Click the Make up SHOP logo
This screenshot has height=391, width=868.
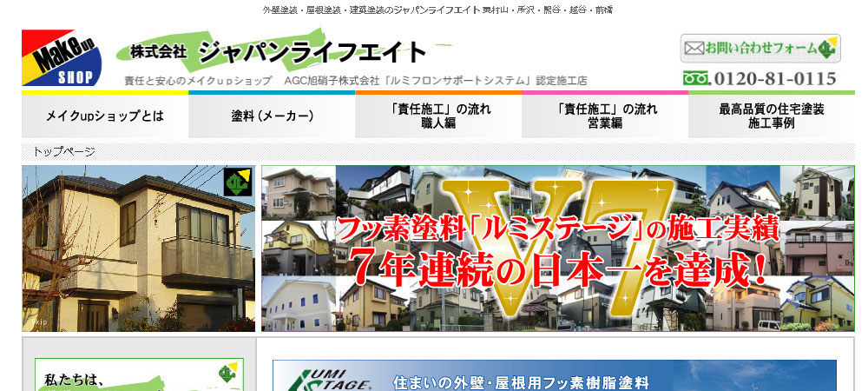click(62, 57)
